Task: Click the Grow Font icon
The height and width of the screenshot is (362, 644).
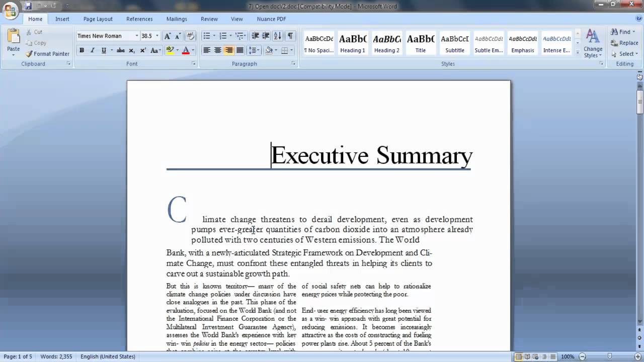Action: 168,36
